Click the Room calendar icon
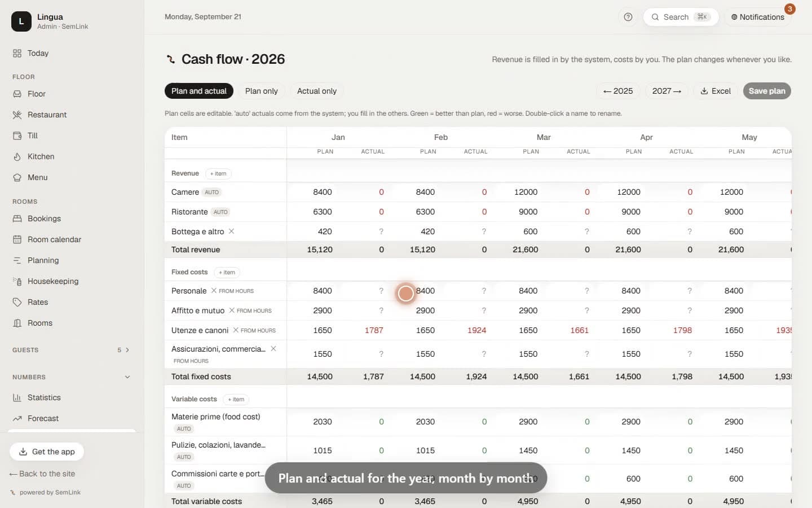The height and width of the screenshot is (508, 812). click(17, 239)
